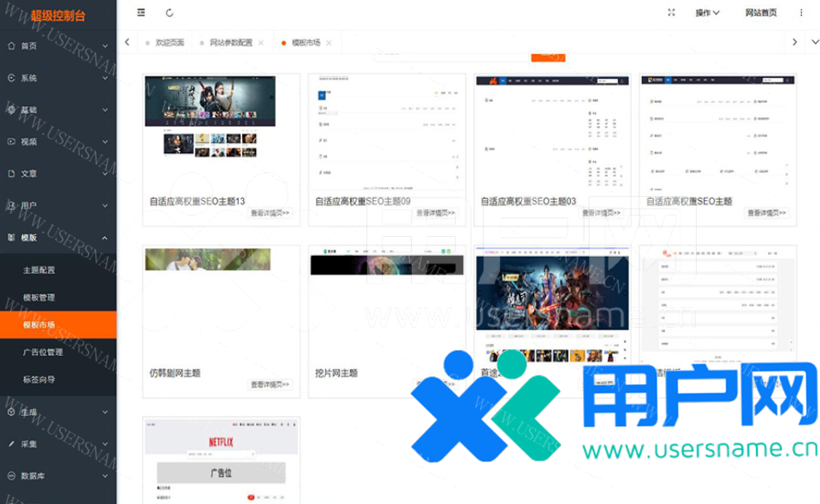Screen dimensions: 820x504
Task: Open the 操作 dropdown menu
Action: click(x=707, y=13)
